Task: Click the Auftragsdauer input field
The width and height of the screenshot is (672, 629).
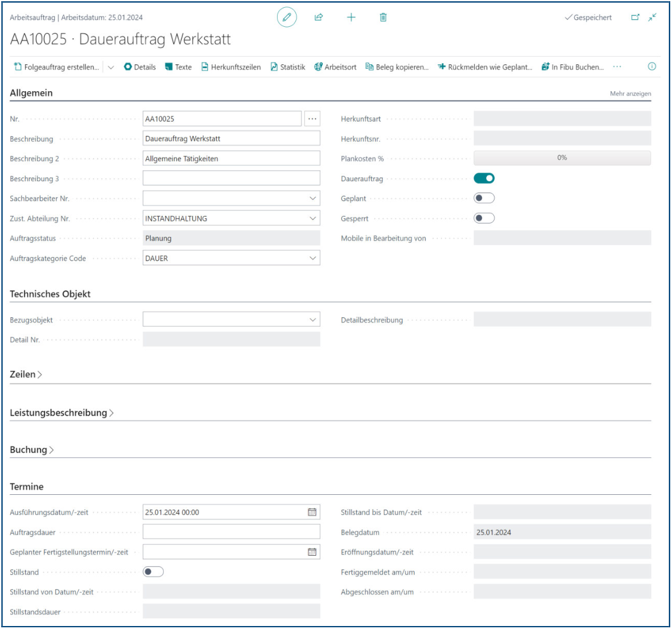Action: pyautogui.click(x=231, y=532)
